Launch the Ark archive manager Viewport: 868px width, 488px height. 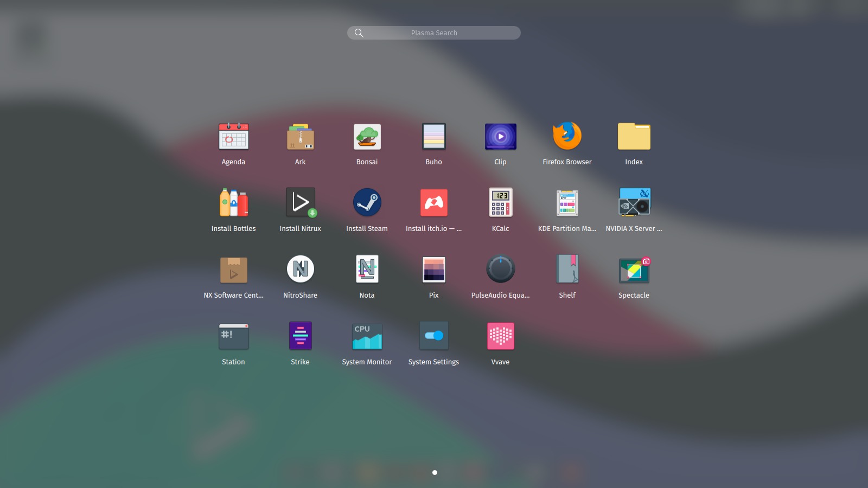300,137
